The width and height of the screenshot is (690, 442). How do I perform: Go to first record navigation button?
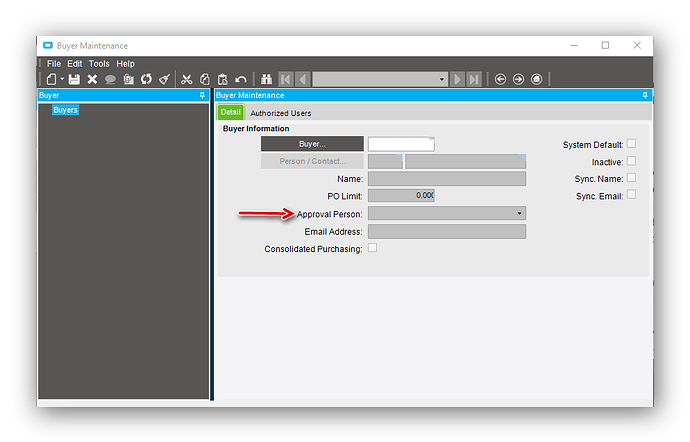coord(285,79)
